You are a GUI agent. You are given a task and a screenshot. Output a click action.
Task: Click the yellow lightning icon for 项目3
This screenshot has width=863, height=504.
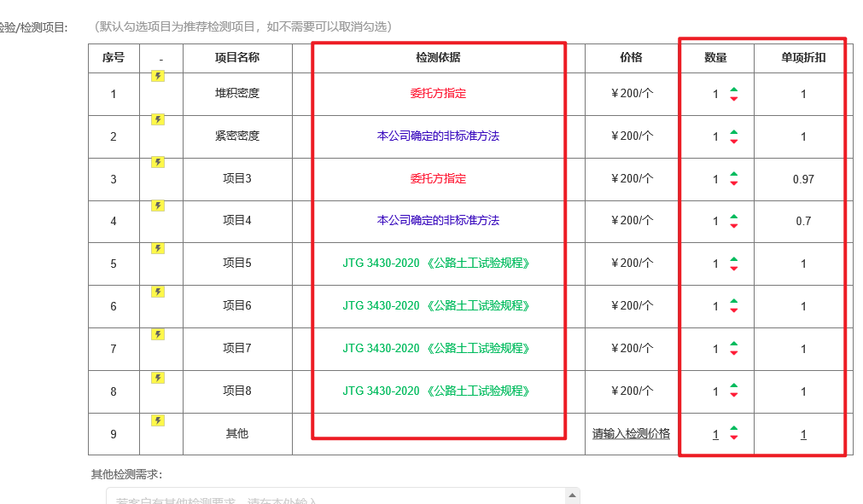pyautogui.click(x=158, y=162)
